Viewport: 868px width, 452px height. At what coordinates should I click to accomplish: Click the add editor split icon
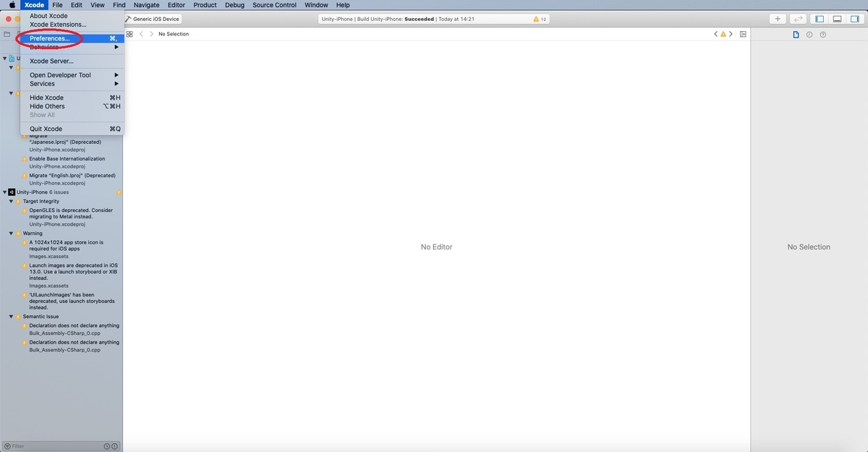(743, 34)
